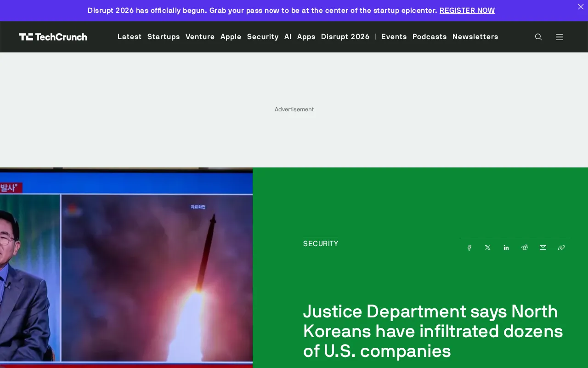
Task: Select Security in the top navigation
Action: (x=263, y=36)
